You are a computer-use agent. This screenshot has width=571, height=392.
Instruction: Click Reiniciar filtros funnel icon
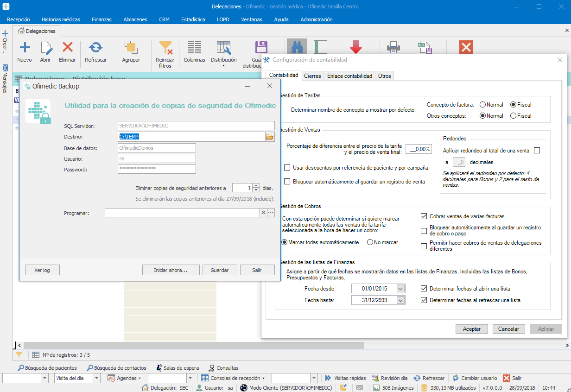(x=165, y=48)
